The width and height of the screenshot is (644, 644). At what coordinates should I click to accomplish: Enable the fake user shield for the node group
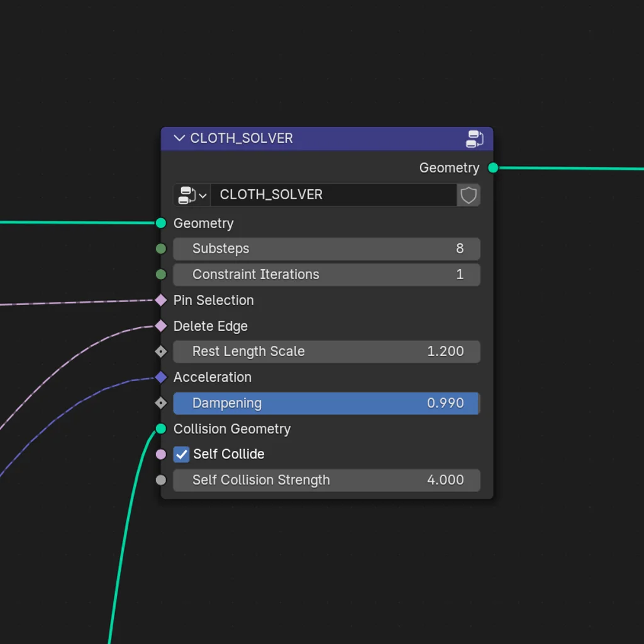pos(469,195)
